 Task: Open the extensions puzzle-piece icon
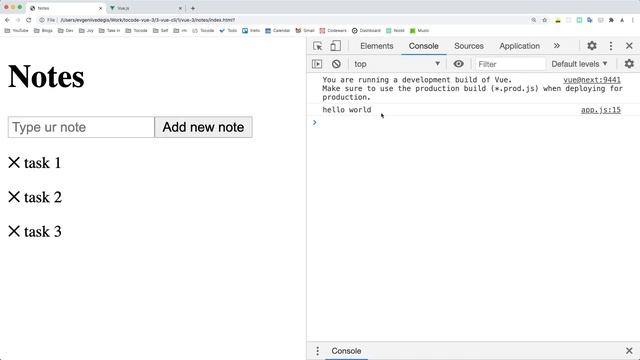(611, 20)
